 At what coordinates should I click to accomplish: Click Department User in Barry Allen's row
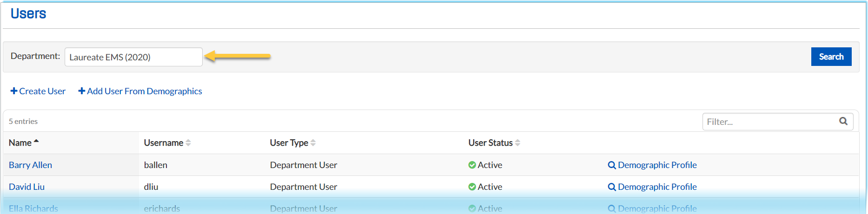pyautogui.click(x=304, y=165)
